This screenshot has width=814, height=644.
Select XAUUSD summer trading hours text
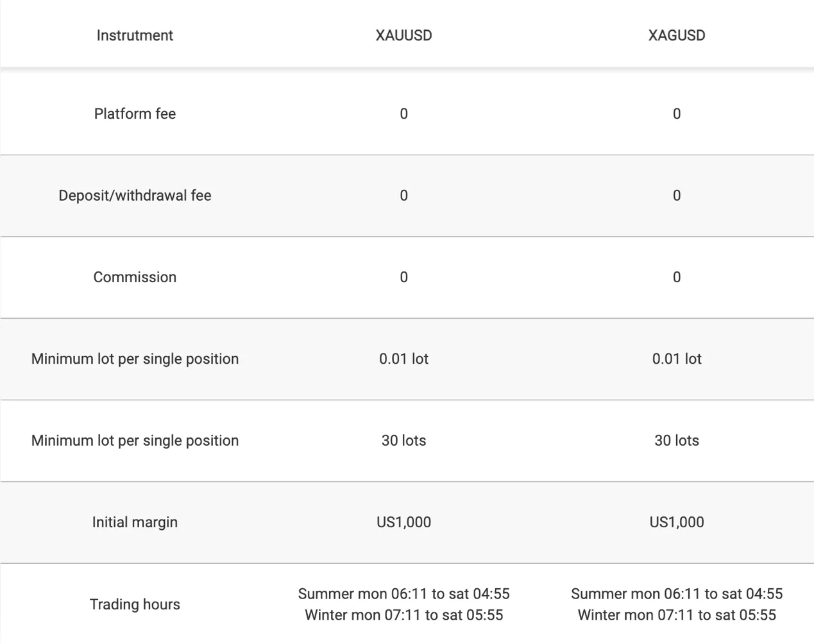click(403, 594)
